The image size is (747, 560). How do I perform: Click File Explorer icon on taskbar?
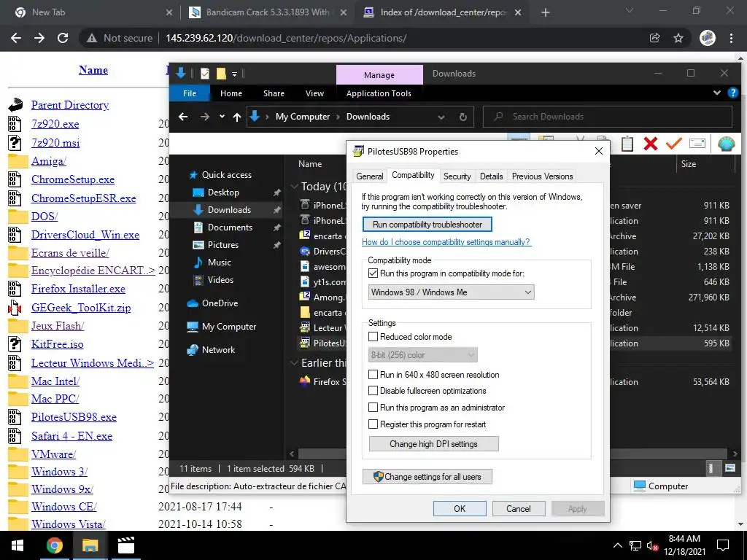(90, 545)
